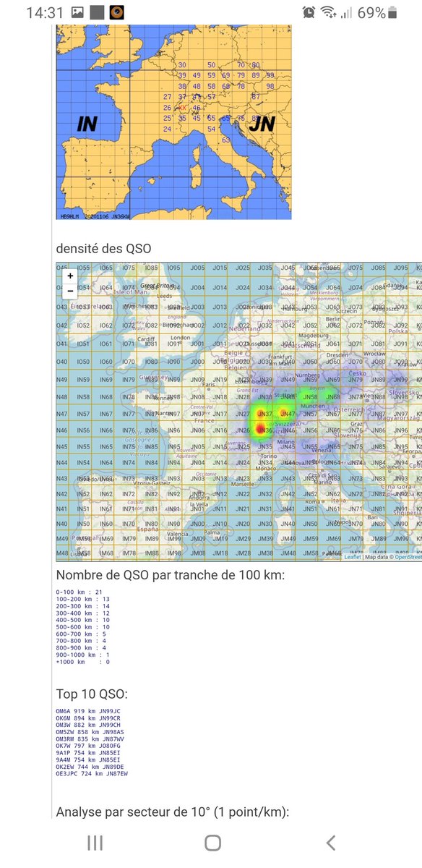
Task: Tap the London label on the map
Action: 181,338
